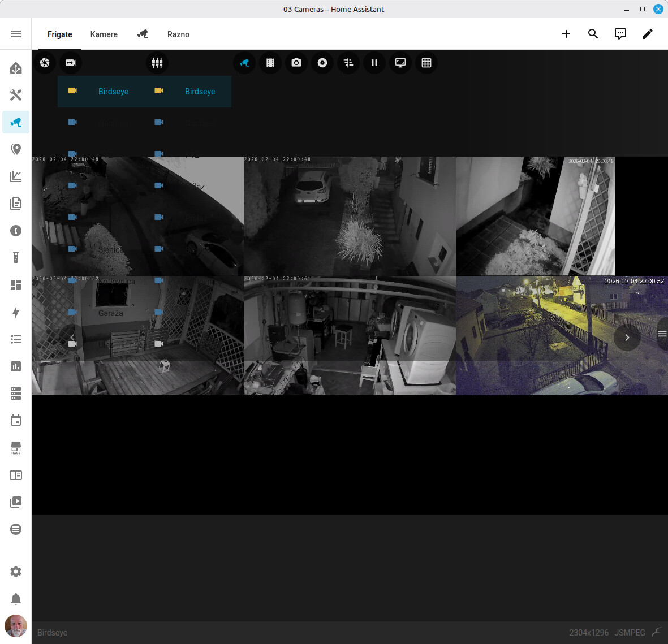Select the active CCTV cameras sidebar item

click(16, 122)
